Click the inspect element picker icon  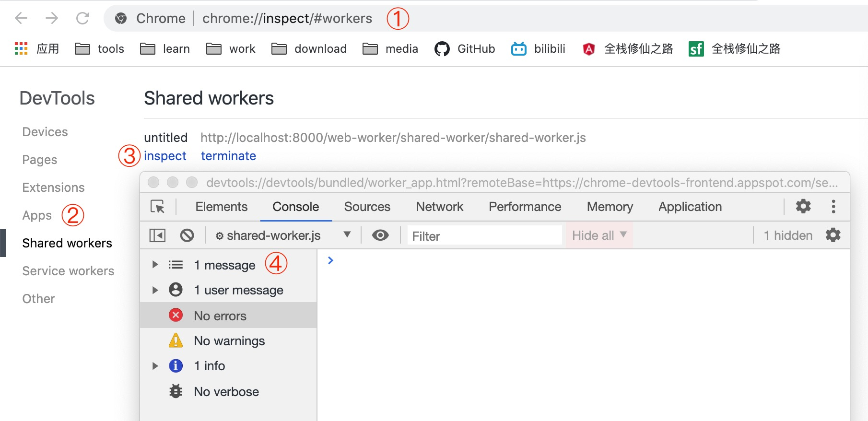coord(157,207)
